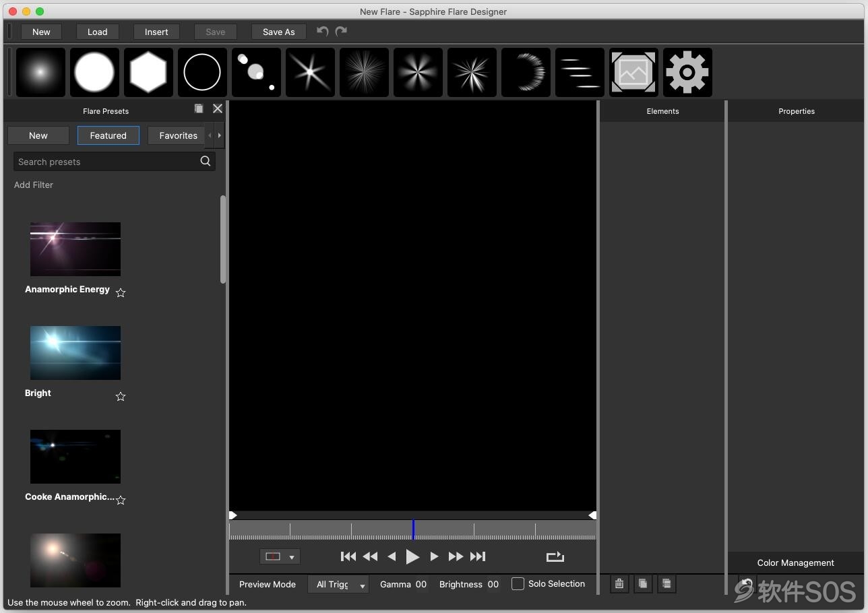The image size is (868, 613).
Task: Add a glow flare element
Action: point(40,72)
